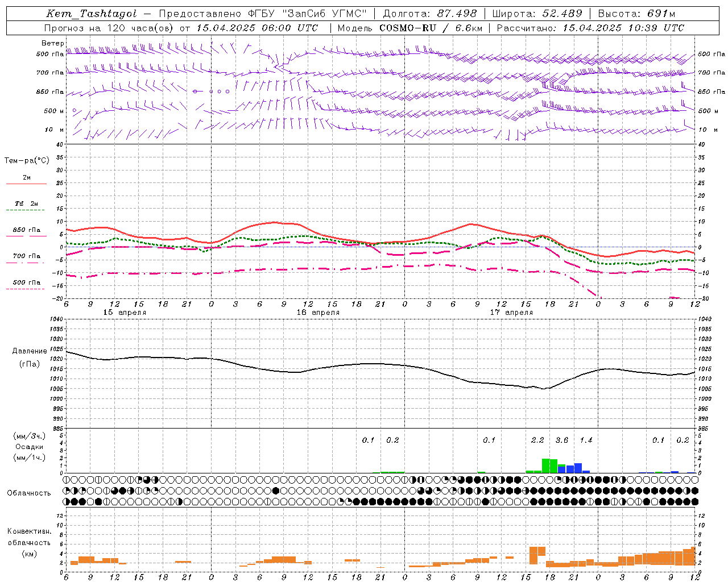Click the tallest blue snow precipitation bar
This screenshot has height=582, width=728.
pyautogui.click(x=578, y=468)
